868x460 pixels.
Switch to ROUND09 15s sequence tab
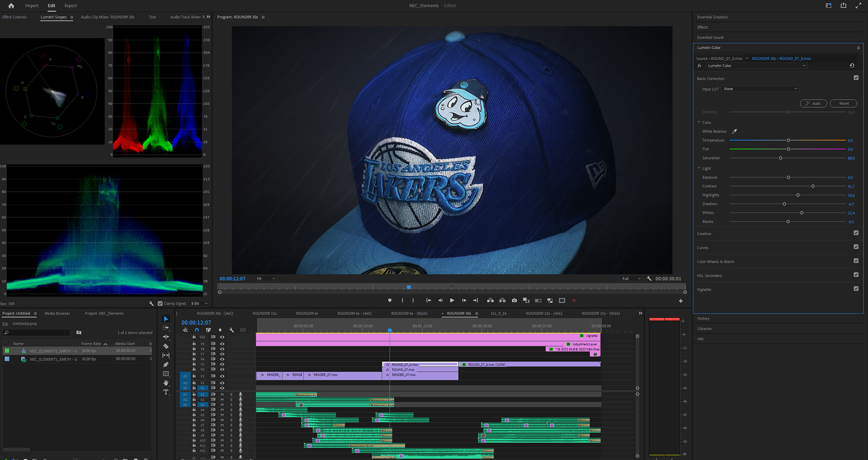tap(264, 313)
